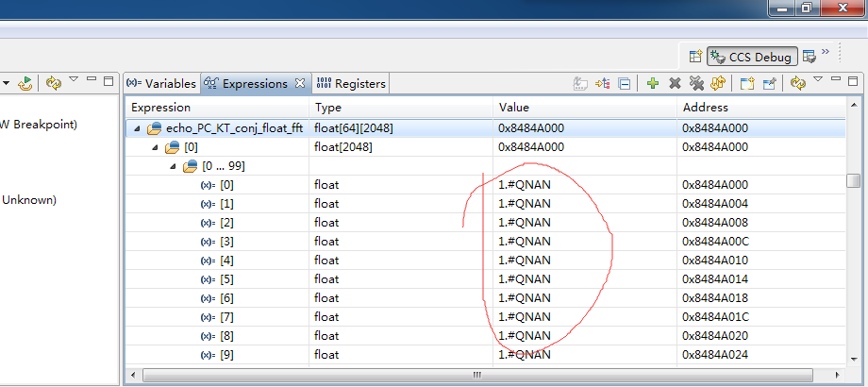The image size is (868, 387).
Task: Remove selected expression X icon
Action: pos(675,84)
